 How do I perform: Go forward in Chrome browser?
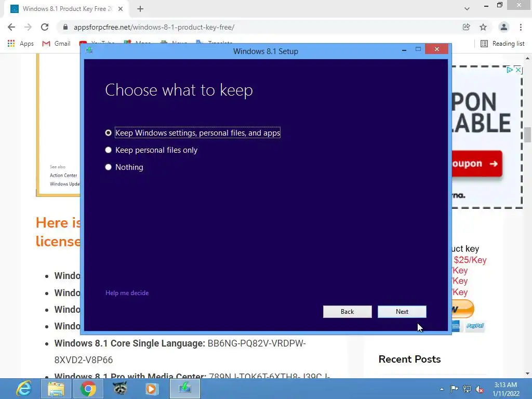pos(28,27)
